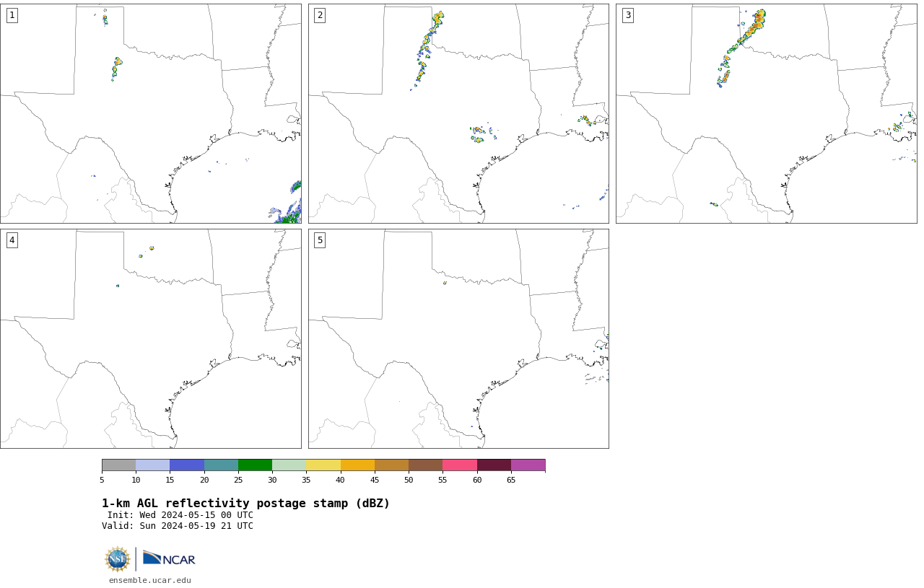Click the Init date line
This screenshot has height=588, width=924.
click(x=180, y=515)
